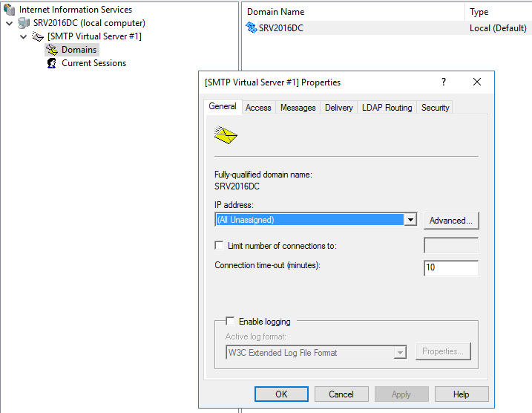Select Current Sessions in the tree

tap(93, 63)
